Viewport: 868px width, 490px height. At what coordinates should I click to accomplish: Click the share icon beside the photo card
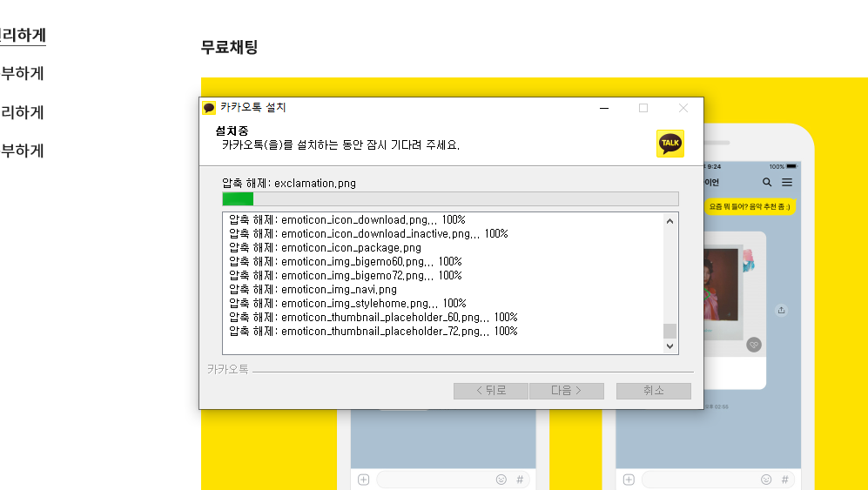point(781,310)
